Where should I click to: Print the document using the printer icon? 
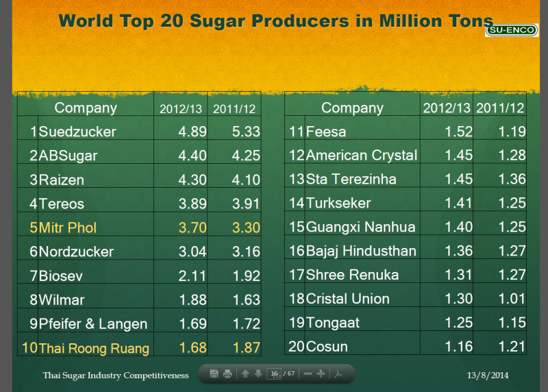click(x=227, y=373)
